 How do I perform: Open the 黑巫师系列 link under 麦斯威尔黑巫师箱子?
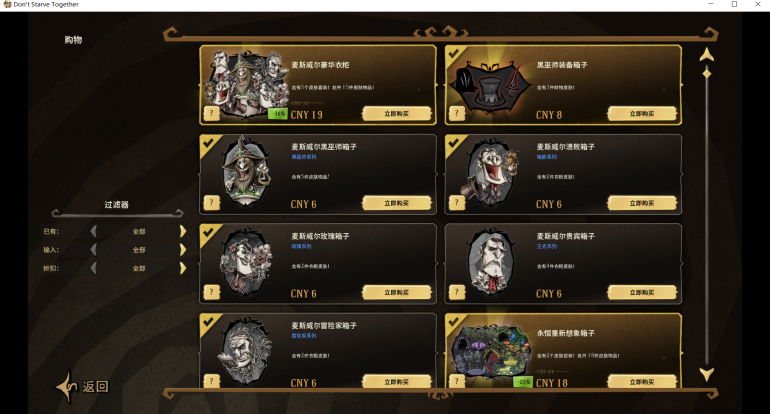pos(304,157)
